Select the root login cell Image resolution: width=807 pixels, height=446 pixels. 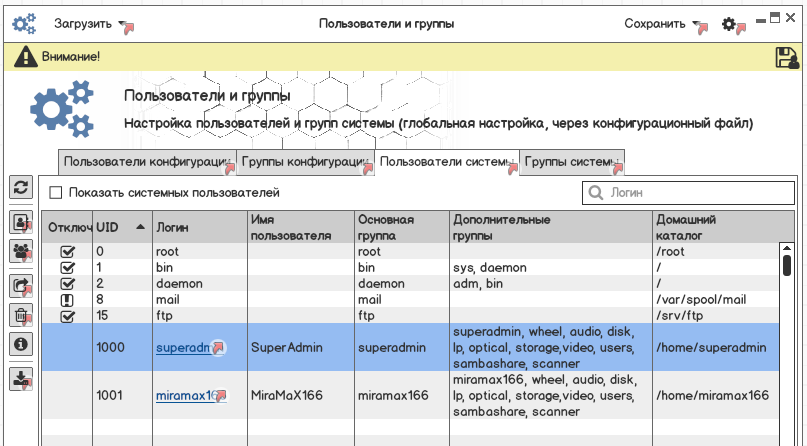click(x=200, y=252)
